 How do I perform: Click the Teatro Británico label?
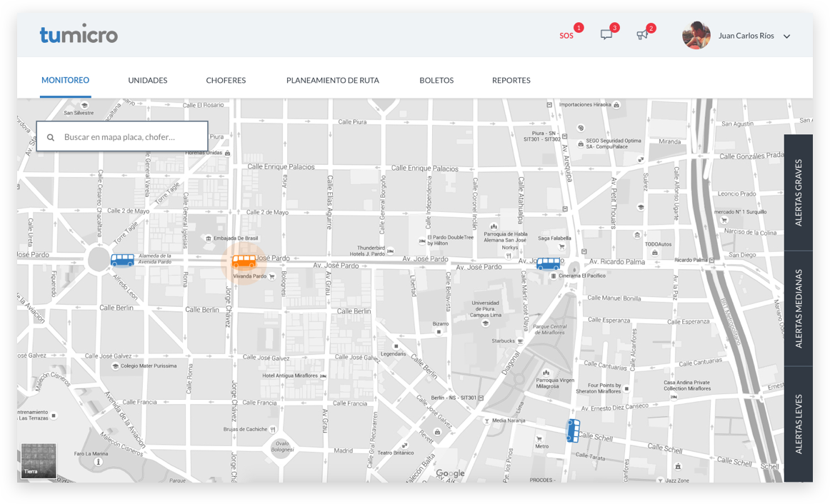(396, 453)
